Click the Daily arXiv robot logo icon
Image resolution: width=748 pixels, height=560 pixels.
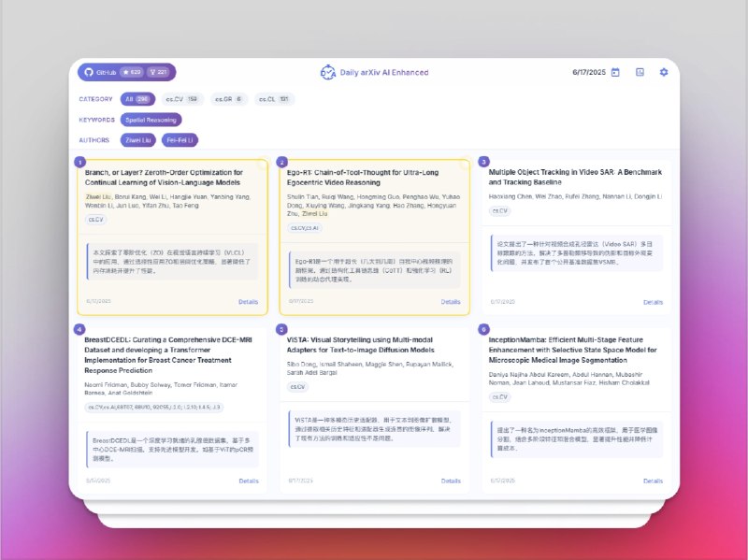327,72
